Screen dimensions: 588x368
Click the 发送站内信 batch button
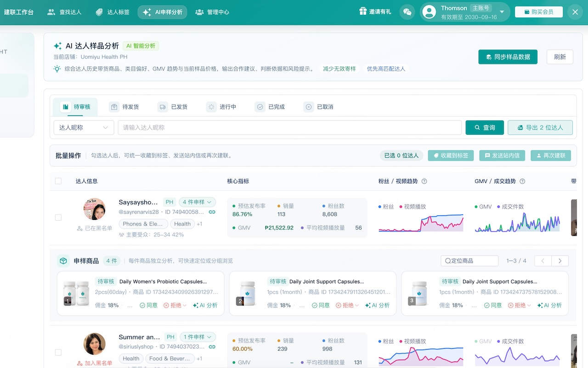click(x=502, y=155)
